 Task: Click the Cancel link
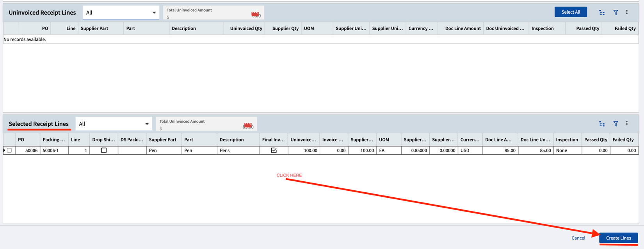pos(578,238)
